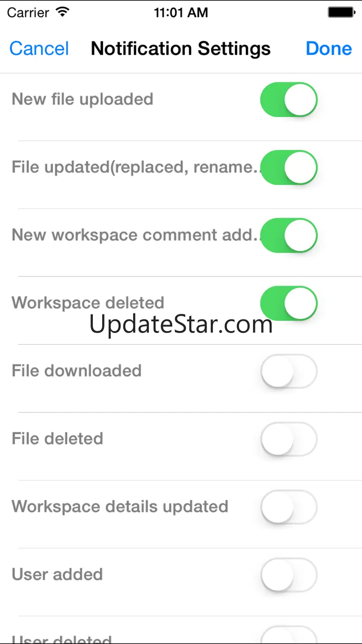This screenshot has width=362, height=644.
Task: Enable the User deleted switch
Action: coord(289,635)
